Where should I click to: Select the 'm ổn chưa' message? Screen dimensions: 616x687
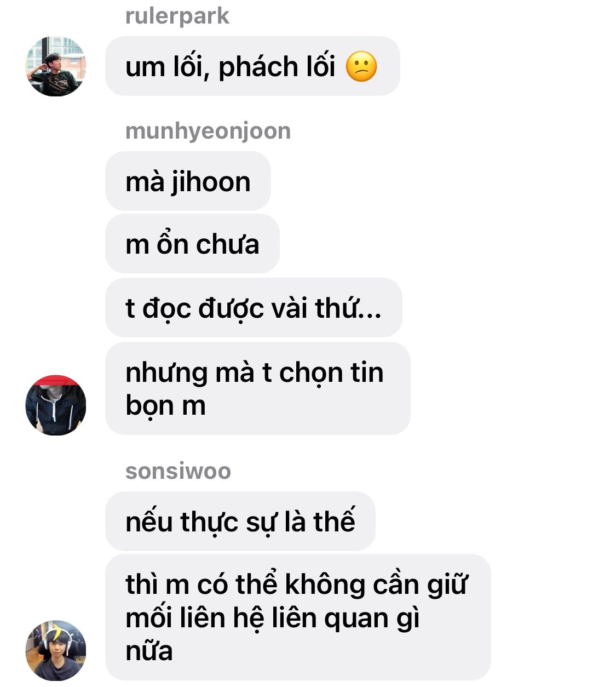point(192,244)
